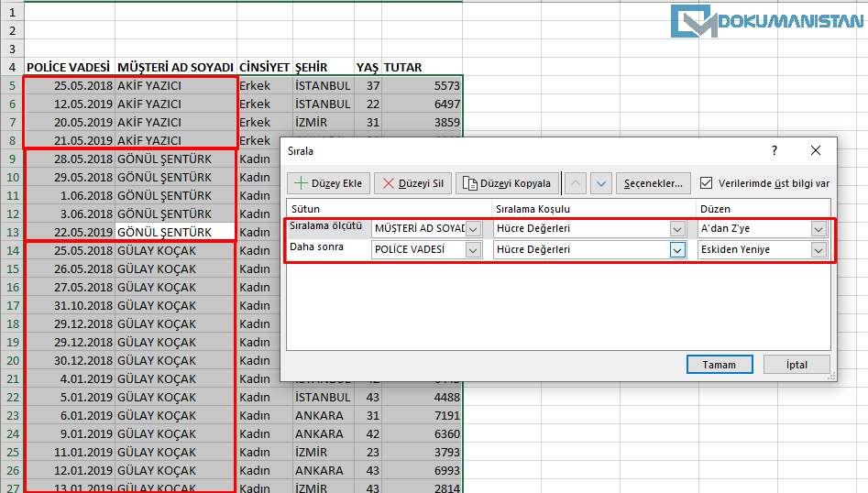Select row header 1

point(12,12)
